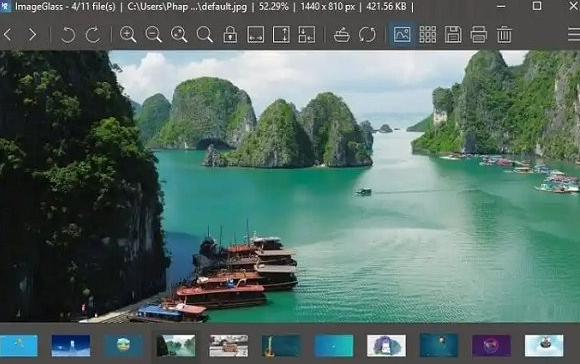Screen dimensions: 580x364
Task: Print the current image
Action: pyautogui.click(x=479, y=35)
